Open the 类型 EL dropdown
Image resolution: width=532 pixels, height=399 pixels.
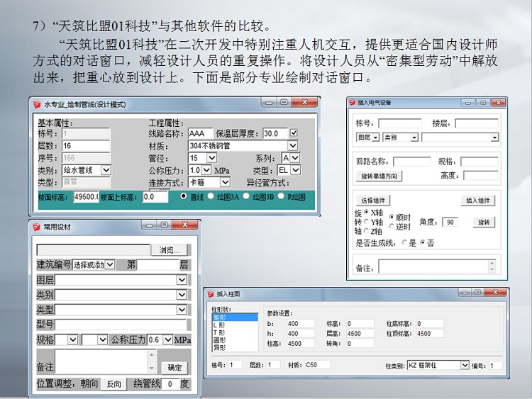tap(296, 170)
